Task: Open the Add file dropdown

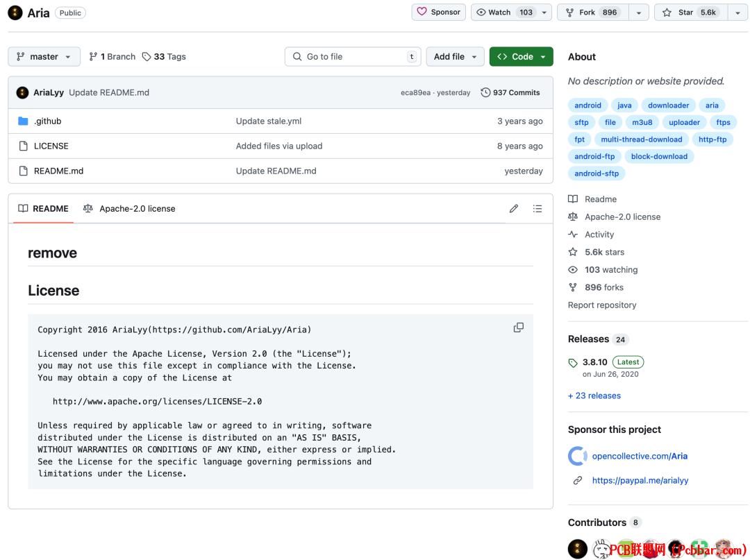Action: [455, 56]
